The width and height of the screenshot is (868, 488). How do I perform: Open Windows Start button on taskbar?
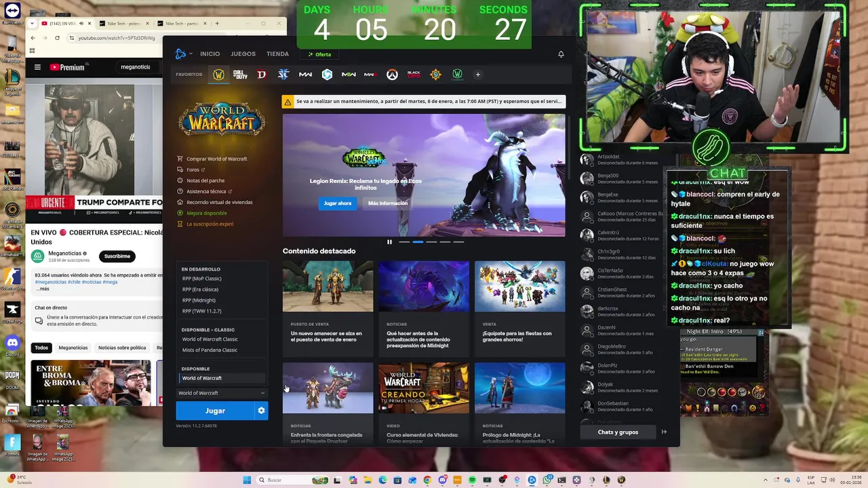(247, 480)
